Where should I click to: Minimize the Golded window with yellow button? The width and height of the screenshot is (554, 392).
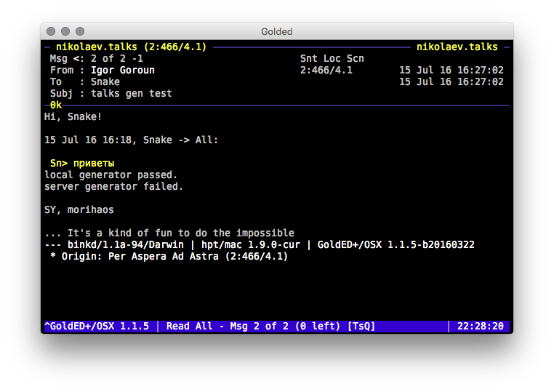point(65,32)
